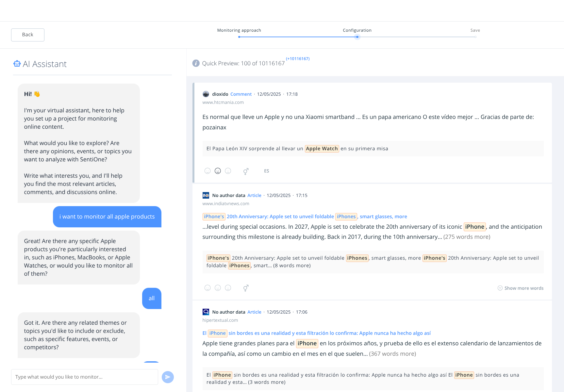The width and height of the screenshot is (564, 392).
Task: Expand the (8 words more) snippet
Action: [292, 266]
